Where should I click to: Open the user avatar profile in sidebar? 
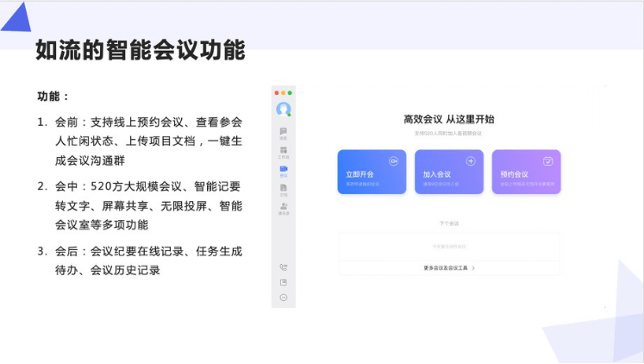point(284,110)
